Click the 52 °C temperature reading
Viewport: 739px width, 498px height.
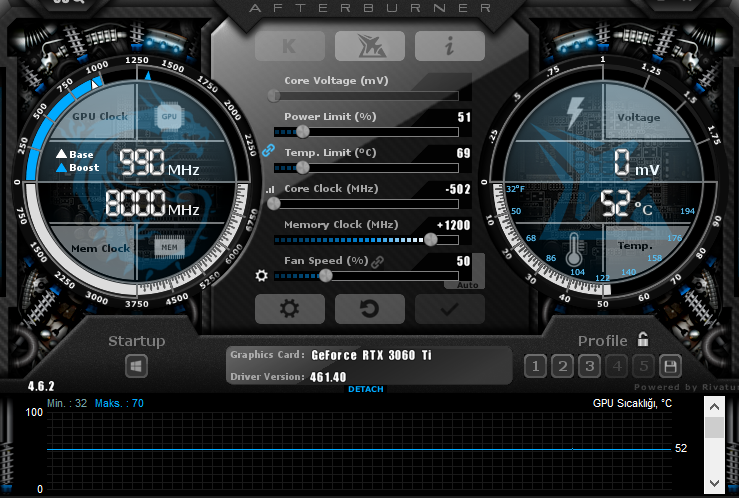[626, 204]
